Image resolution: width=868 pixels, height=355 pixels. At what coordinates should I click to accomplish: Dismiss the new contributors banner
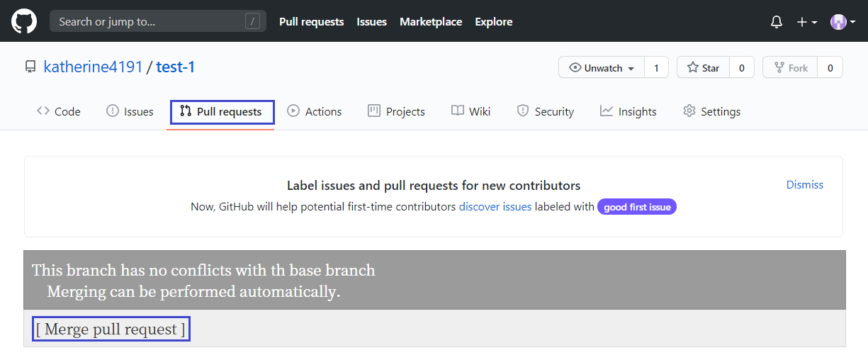(x=805, y=184)
